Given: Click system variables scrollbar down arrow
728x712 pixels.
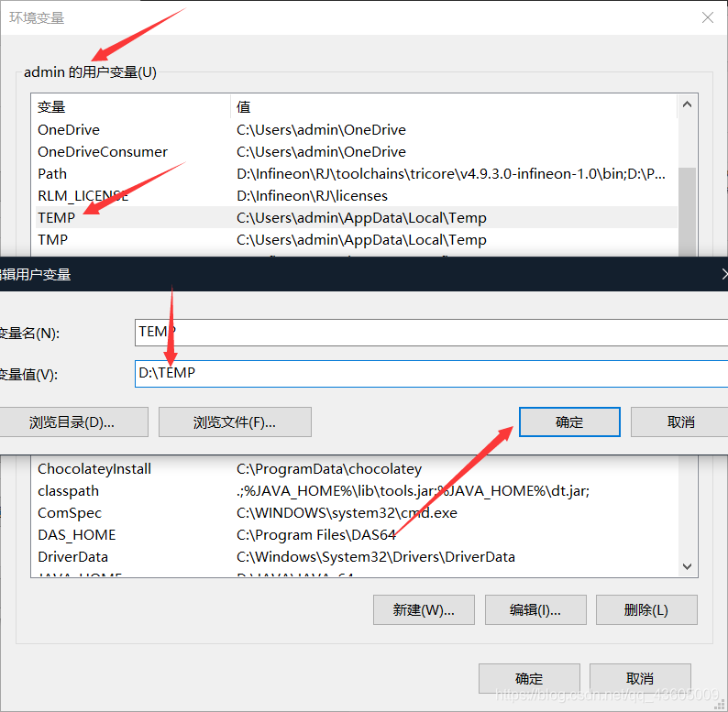Looking at the screenshot, I should point(687,566).
